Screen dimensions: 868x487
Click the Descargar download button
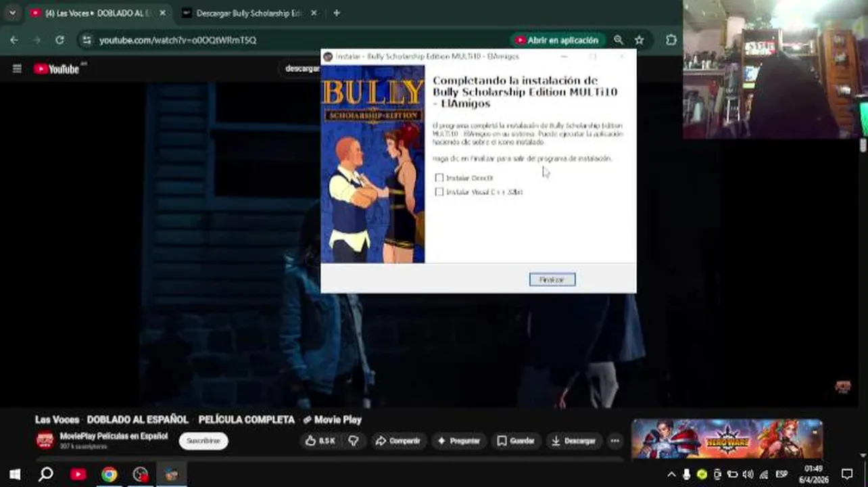(x=574, y=441)
